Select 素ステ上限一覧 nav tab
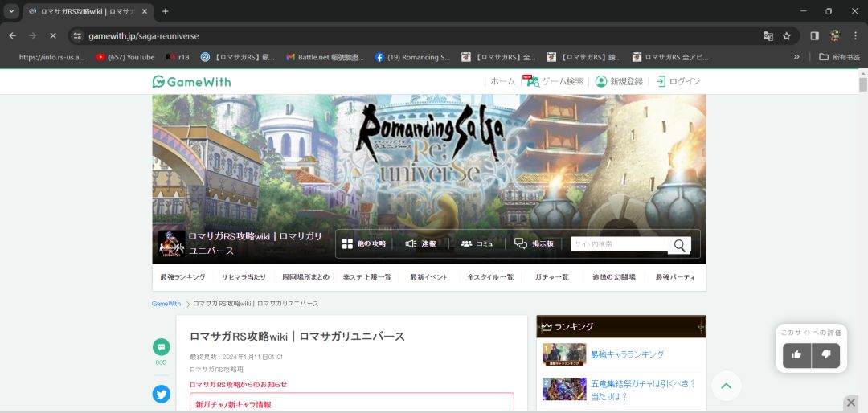This screenshot has height=413, width=868. pos(367,277)
